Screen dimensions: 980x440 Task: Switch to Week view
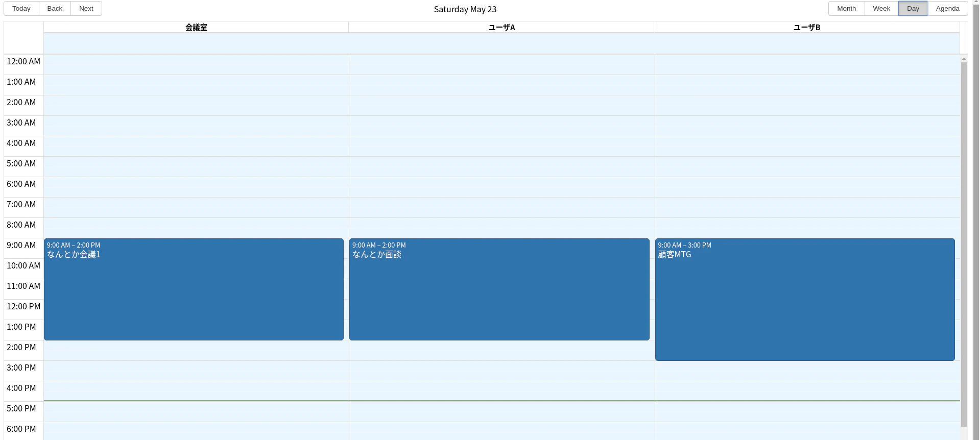(x=881, y=9)
